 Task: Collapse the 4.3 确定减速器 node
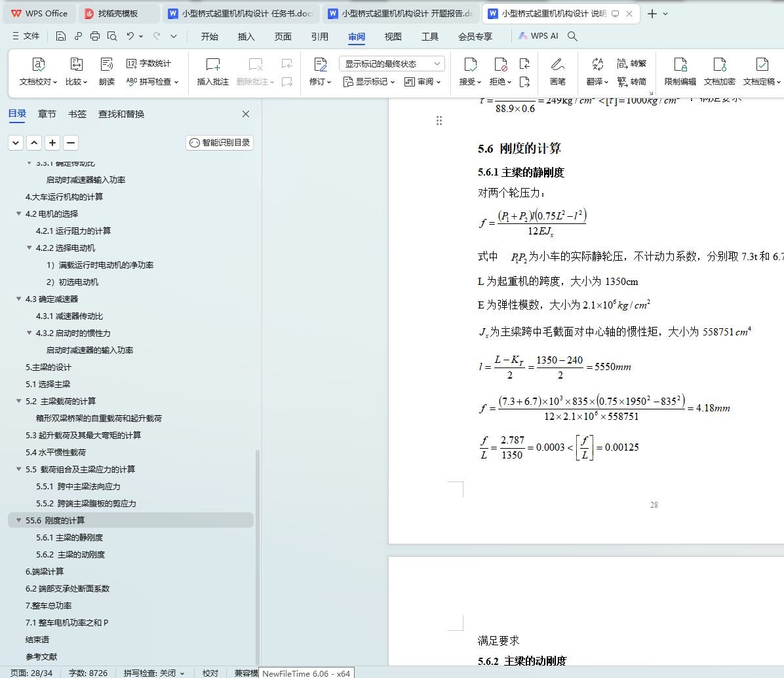(x=18, y=299)
